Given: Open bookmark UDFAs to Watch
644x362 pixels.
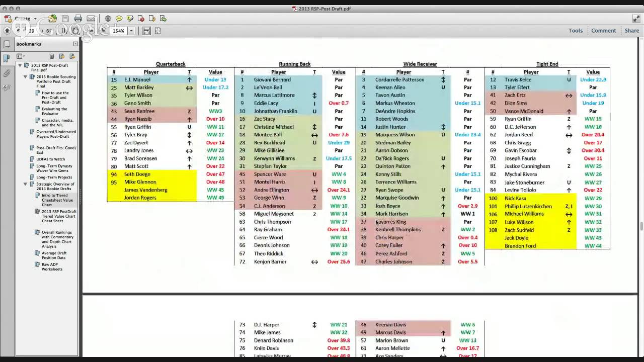Looking at the screenshot, I should pyautogui.click(x=50, y=159).
